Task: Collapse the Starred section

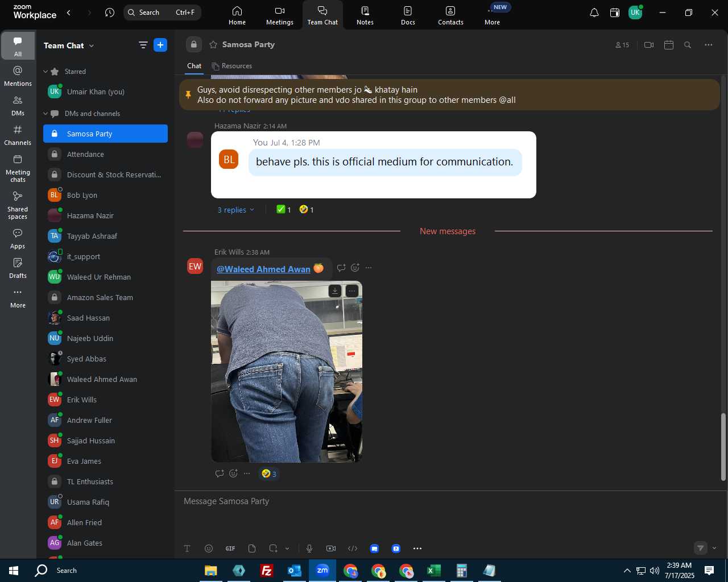Action: pyautogui.click(x=45, y=72)
